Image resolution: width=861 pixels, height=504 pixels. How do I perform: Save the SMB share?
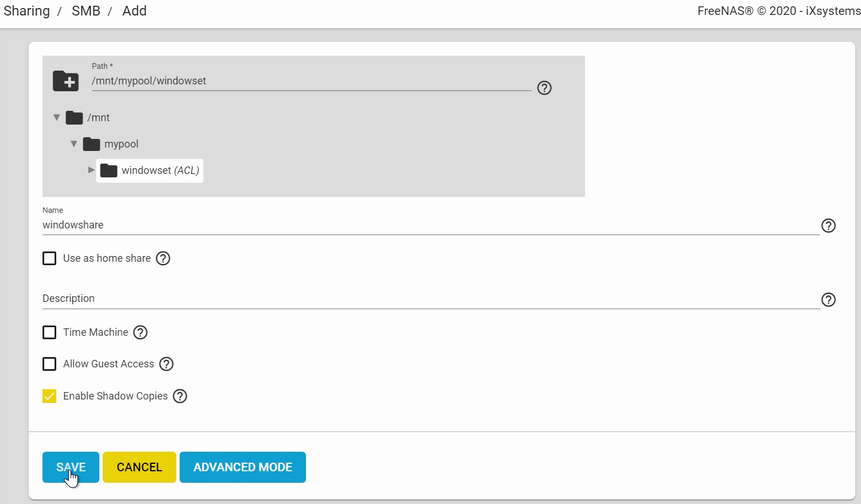pos(71,467)
